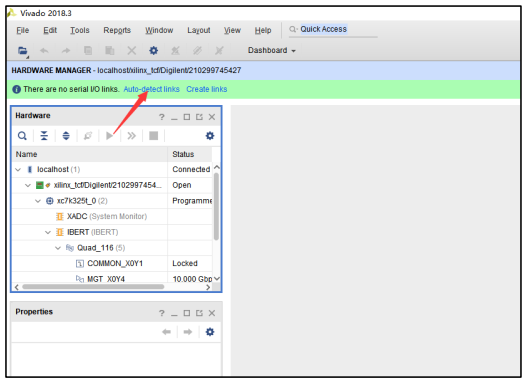
Task: Click the Name column header
Action: (x=90, y=154)
